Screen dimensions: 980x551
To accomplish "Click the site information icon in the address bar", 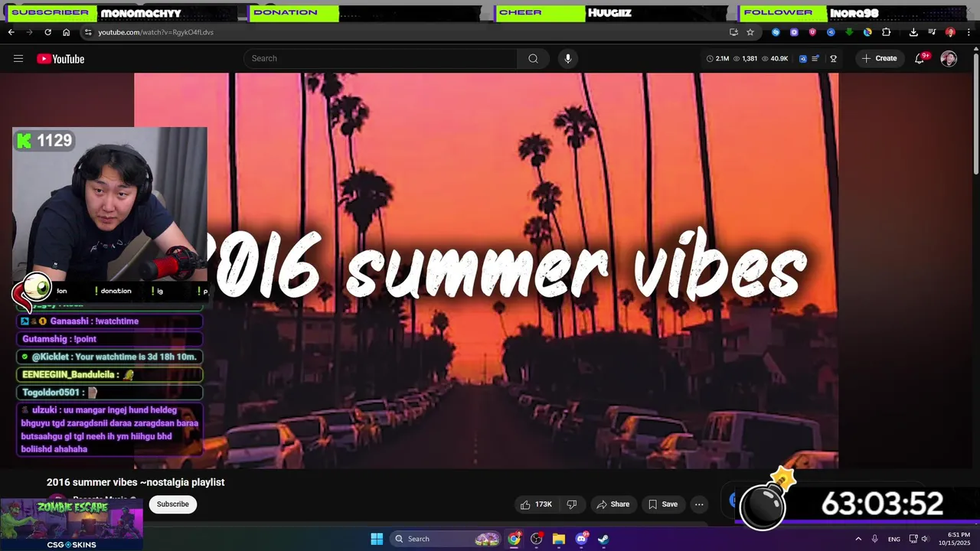I will [88, 32].
